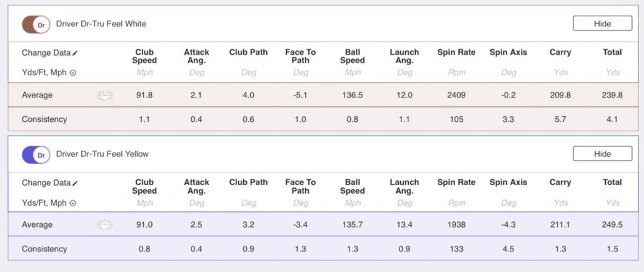
Task: Click dot-pattern icon in White panel Average row
Action: (x=105, y=95)
